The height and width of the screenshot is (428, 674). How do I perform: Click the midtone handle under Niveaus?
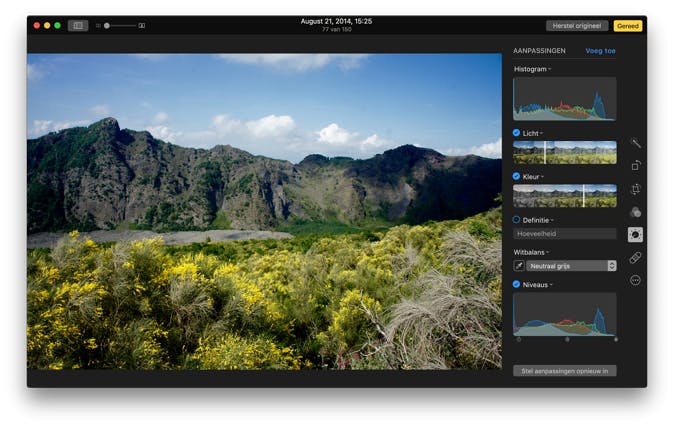coord(567,339)
